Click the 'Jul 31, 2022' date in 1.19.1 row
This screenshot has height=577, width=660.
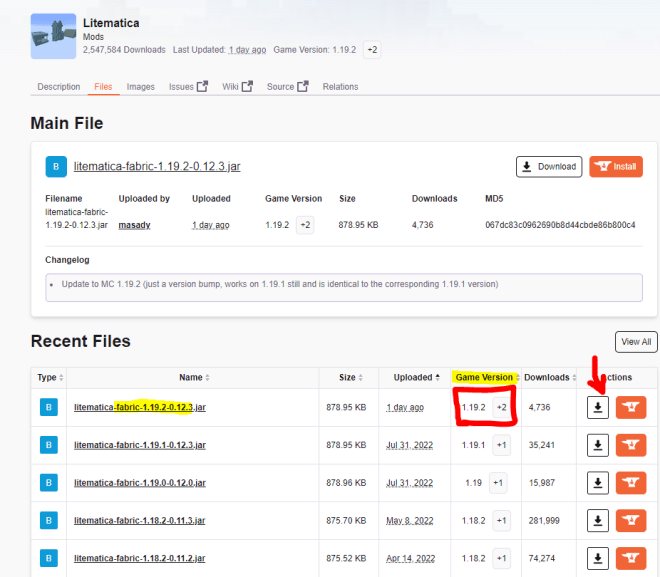(x=410, y=445)
